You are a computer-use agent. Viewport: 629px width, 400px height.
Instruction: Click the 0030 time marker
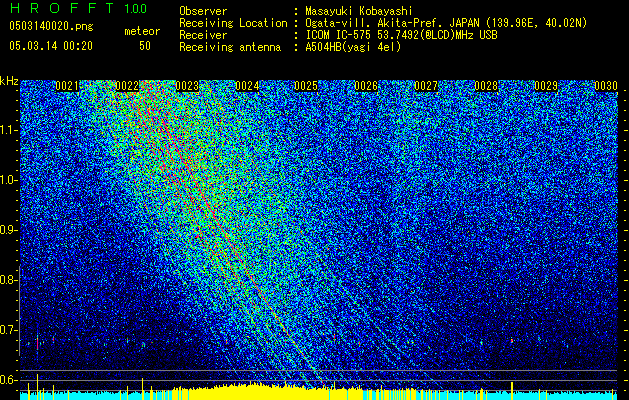click(x=606, y=86)
